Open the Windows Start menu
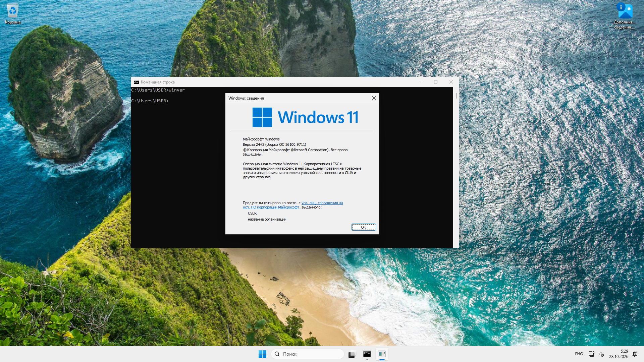This screenshot has width=644, height=362. (262, 354)
